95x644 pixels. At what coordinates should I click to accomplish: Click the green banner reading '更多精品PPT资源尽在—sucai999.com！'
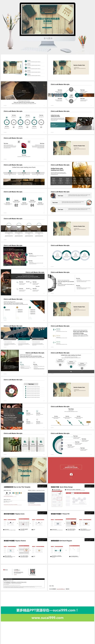click(47, 610)
